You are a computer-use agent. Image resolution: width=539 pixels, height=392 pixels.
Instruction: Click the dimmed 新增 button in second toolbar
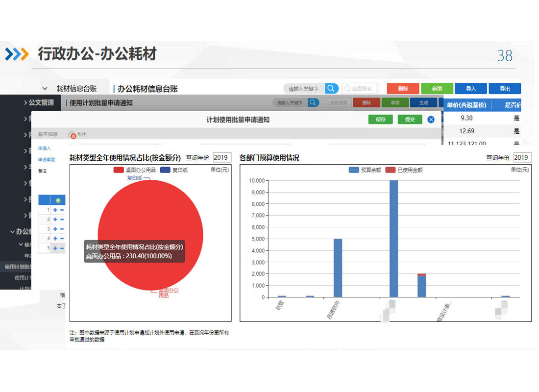pos(395,102)
